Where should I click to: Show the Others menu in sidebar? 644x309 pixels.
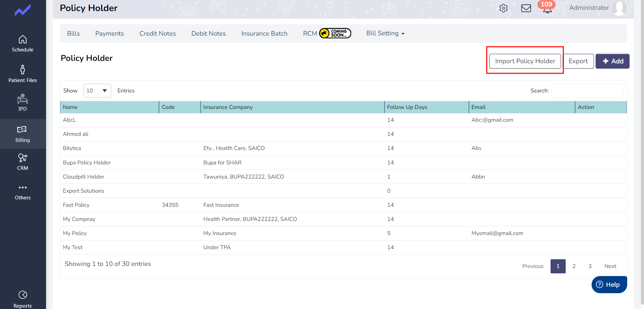pos(23,192)
